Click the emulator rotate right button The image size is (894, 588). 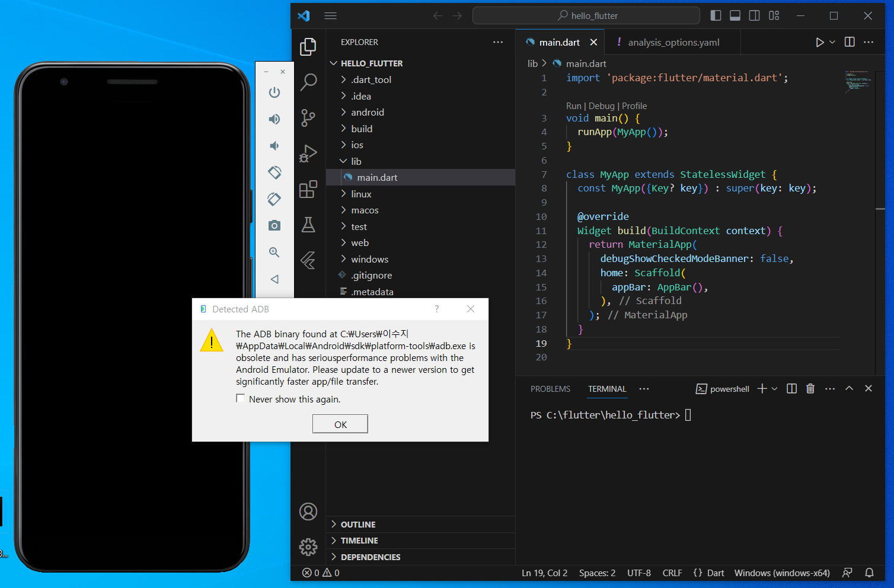click(x=274, y=199)
